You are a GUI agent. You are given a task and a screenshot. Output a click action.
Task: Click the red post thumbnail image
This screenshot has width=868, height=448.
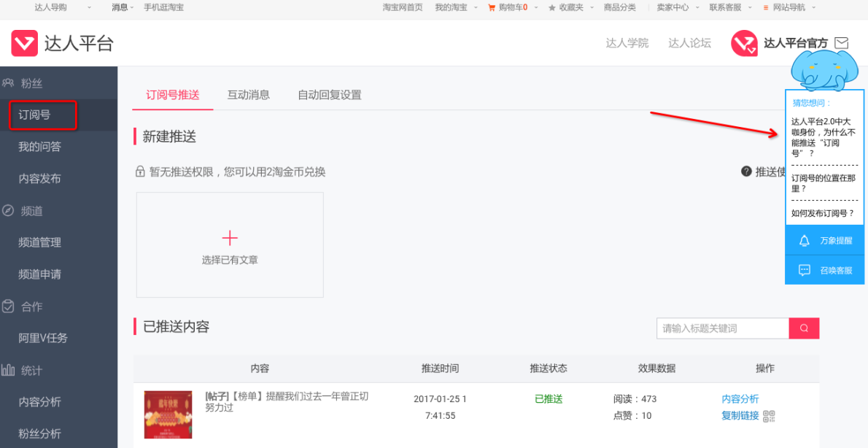pyautogui.click(x=168, y=414)
